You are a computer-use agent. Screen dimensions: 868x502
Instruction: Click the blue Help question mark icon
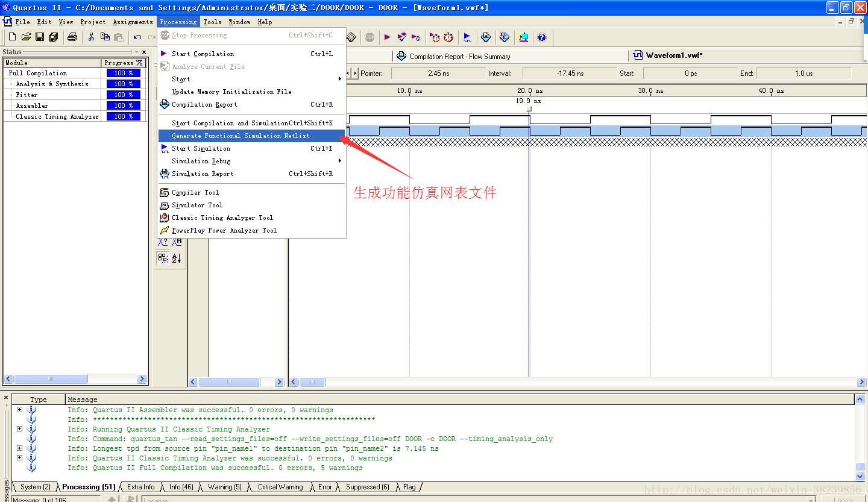click(x=542, y=37)
